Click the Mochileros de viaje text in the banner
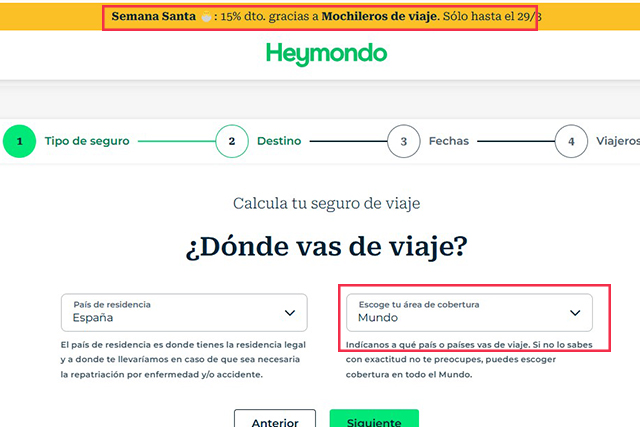 (x=379, y=16)
